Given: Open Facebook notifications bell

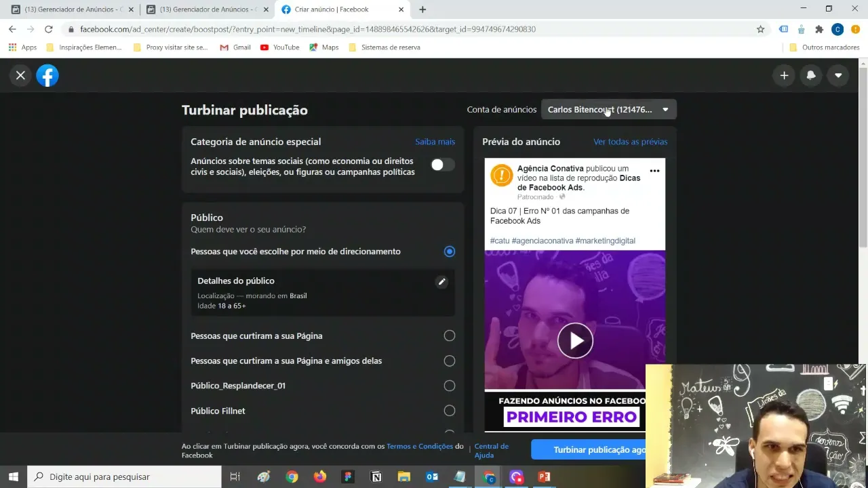Looking at the screenshot, I should (x=811, y=75).
